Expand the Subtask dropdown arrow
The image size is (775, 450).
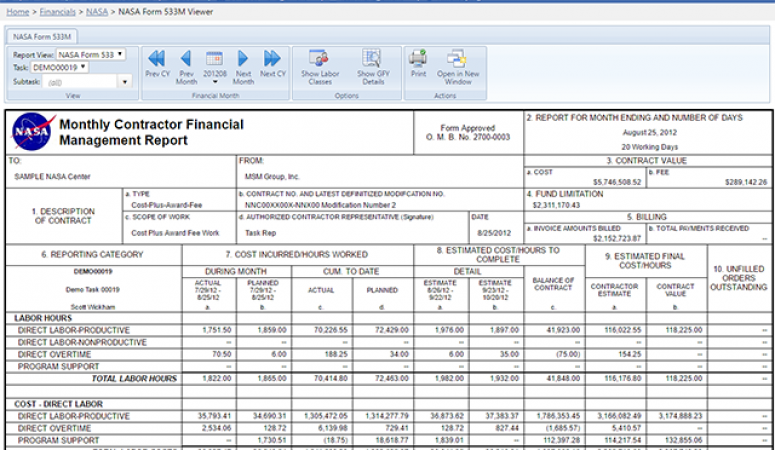(125, 82)
